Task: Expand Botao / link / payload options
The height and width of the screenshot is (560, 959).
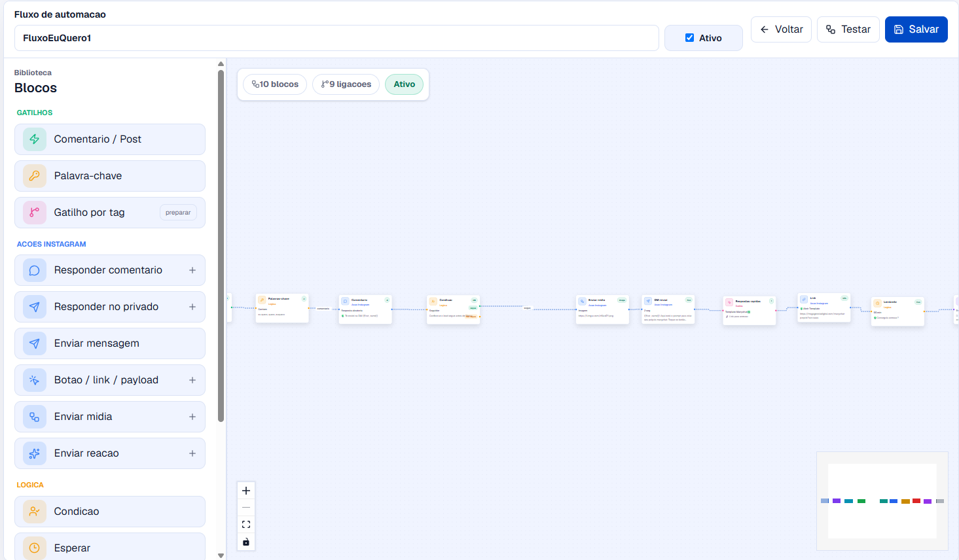Action: click(192, 380)
